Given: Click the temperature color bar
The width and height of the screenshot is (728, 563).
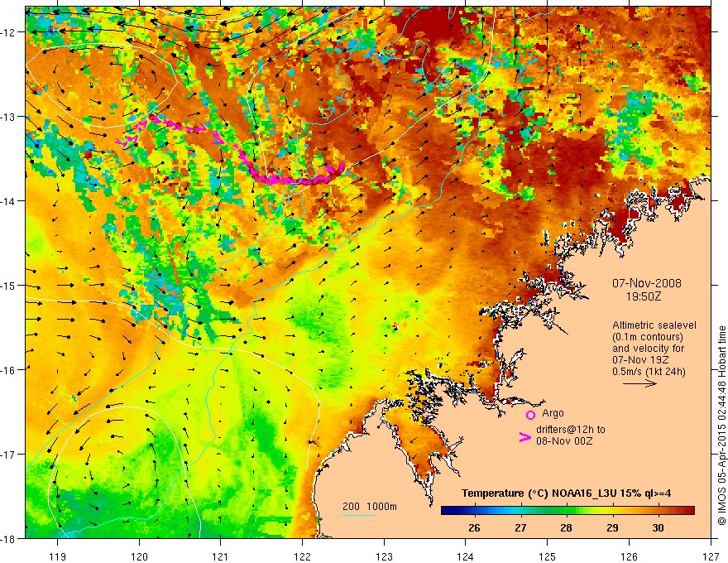Looking at the screenshot, I should pyautogui.click(x=568, y=511).
